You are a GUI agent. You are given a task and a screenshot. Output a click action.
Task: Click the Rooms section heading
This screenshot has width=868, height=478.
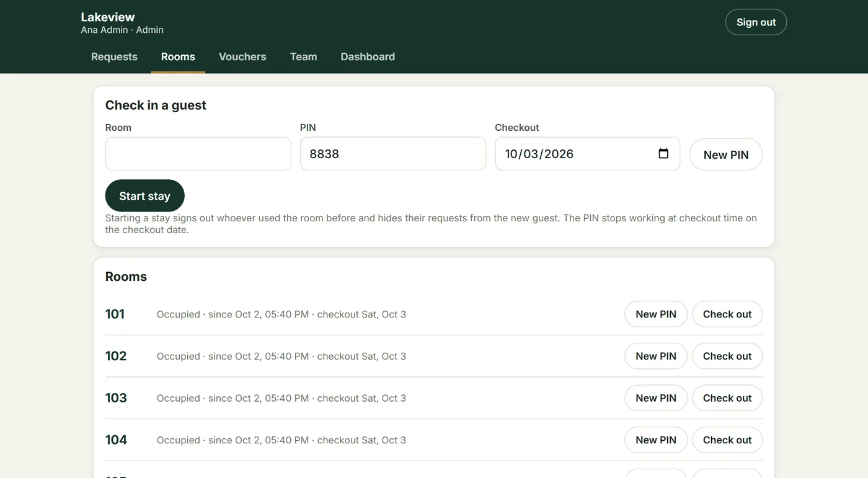[x=126, y=277]
